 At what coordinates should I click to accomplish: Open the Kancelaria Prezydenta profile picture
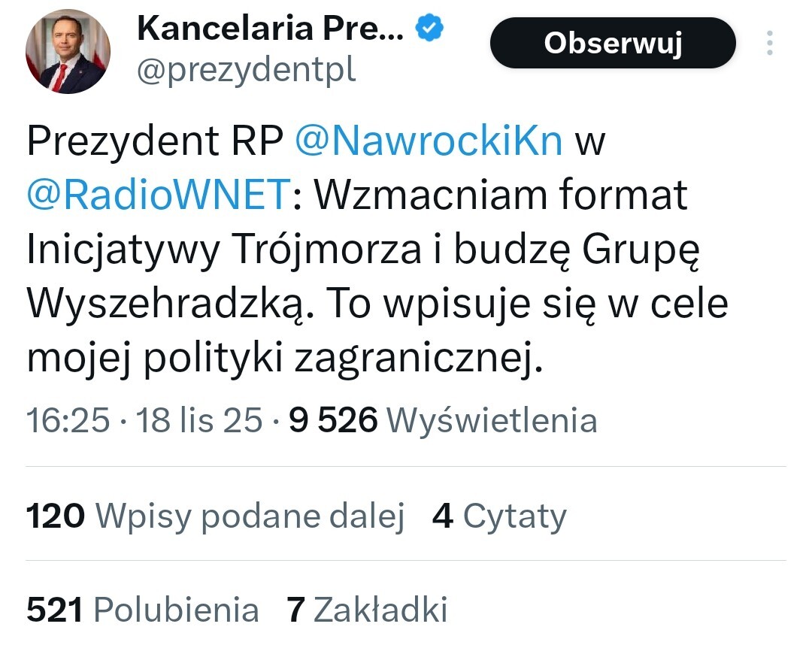pos(68,51)
